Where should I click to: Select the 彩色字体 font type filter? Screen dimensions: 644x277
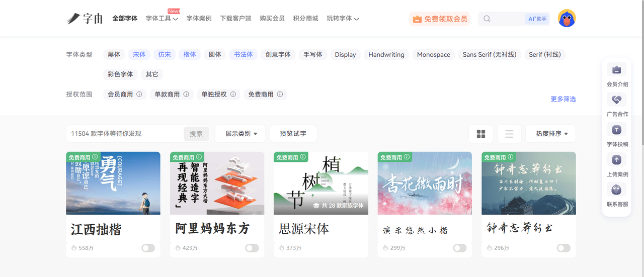point(120,74)
